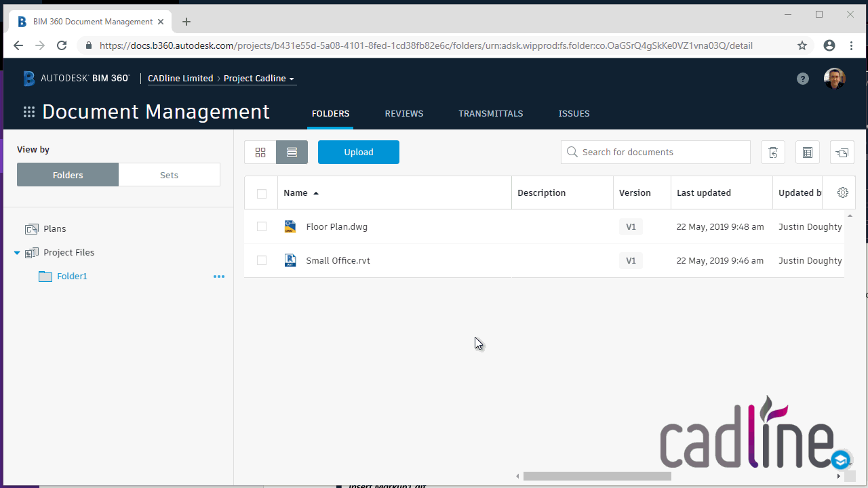The height and width of the screenshot is (488, 868).
Task: Open the Chrome three-dot menu
Action: (x=852, y=45)
